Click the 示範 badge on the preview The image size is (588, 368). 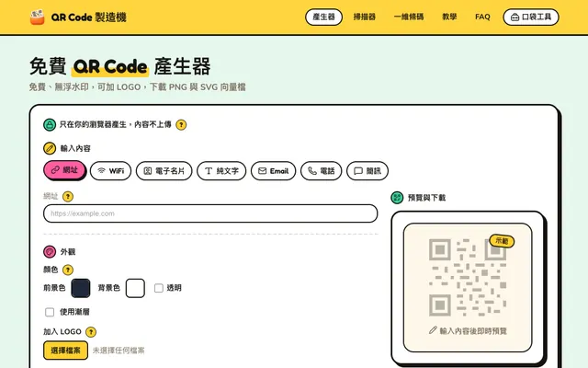[x=502, y=241]
